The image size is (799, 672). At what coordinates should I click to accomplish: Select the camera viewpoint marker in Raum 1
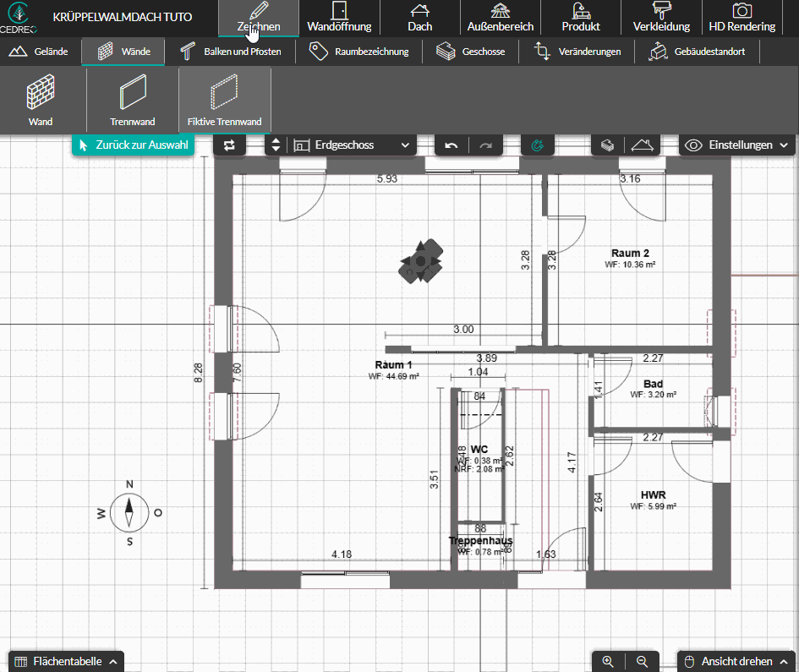tap(420, 261)
